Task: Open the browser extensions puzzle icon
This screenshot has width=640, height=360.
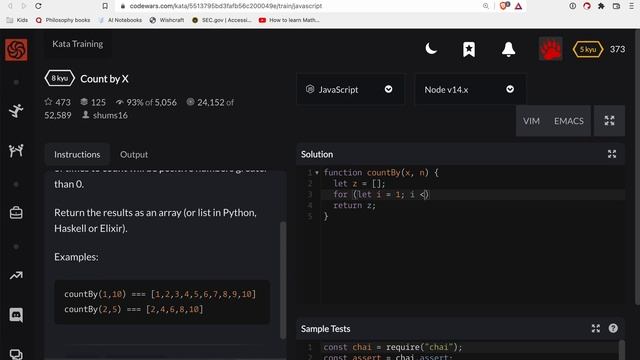Action: (601, 6)
